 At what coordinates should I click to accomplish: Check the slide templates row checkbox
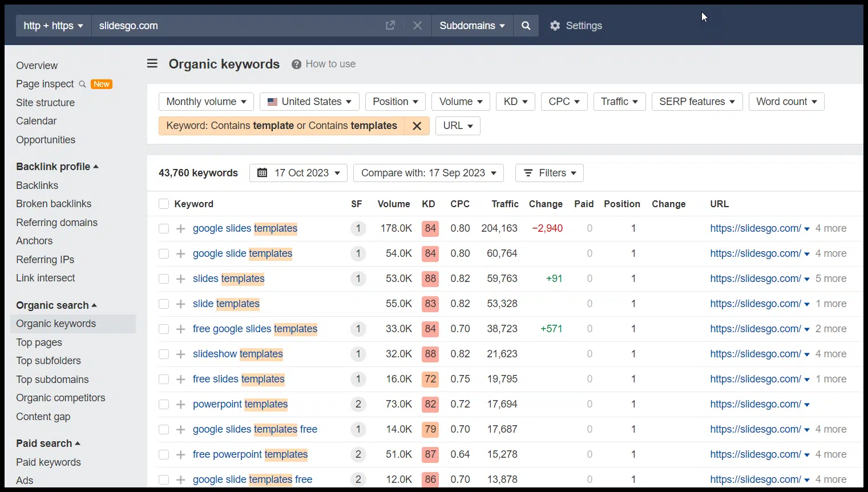(x=164, y=304)
